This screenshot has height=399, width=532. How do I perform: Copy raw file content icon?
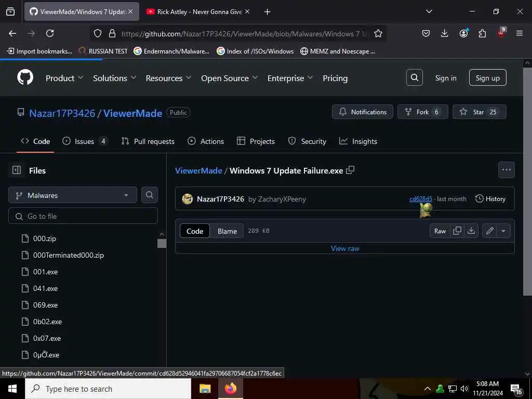457,231
